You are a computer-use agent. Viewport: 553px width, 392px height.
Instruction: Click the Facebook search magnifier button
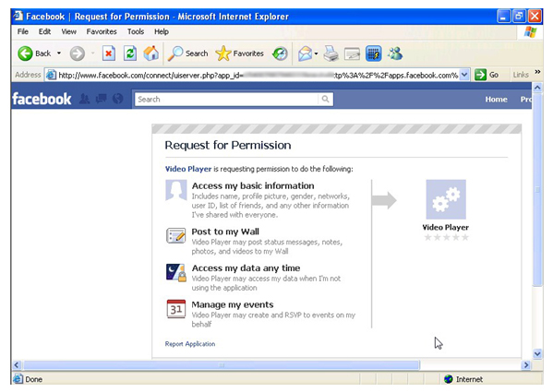coord(326,100)
